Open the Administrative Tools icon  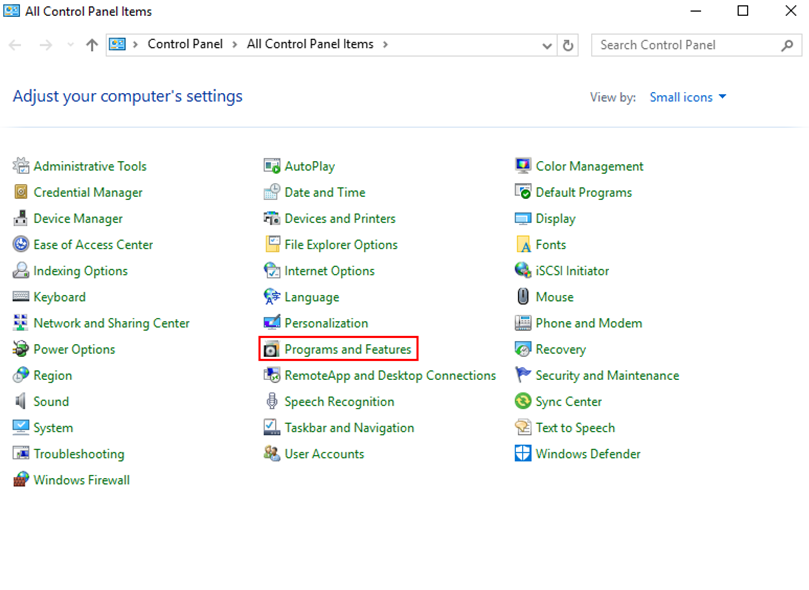point(21,166)
